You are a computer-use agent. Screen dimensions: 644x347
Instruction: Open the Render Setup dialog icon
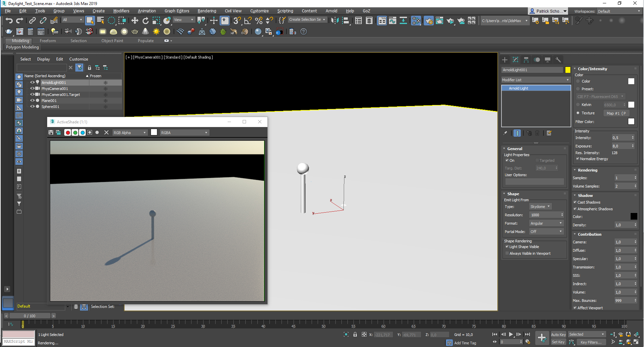click(428, 21)
